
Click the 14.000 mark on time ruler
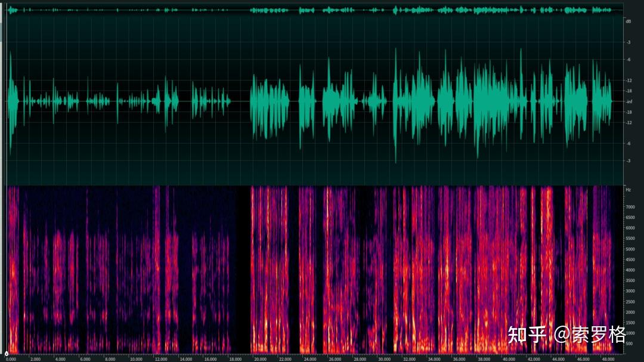pos(186,359)
